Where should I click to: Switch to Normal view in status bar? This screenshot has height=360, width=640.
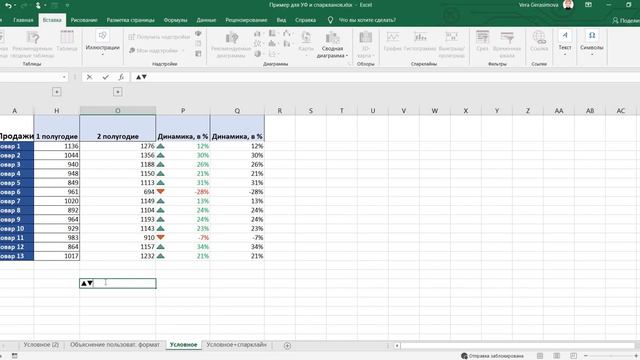[x=540, y=356]
